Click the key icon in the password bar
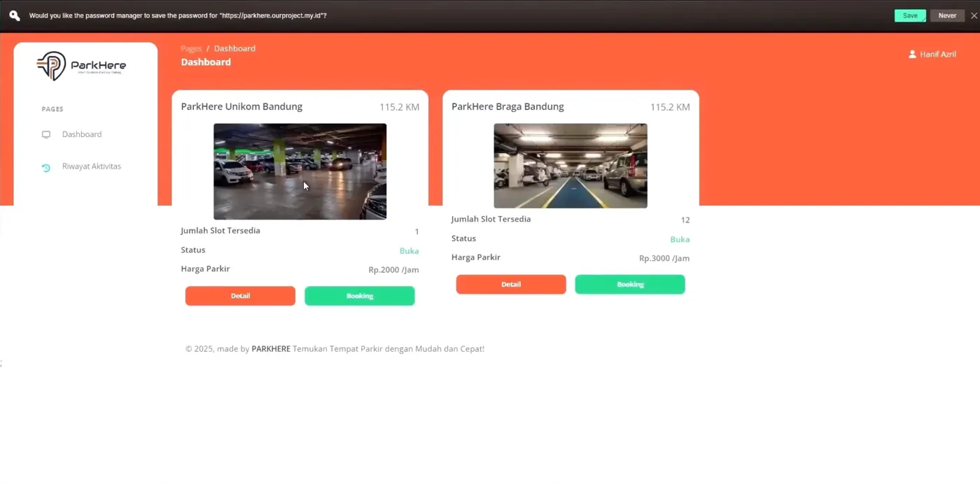This screenshot has height=484, width=980. [14, 15]
